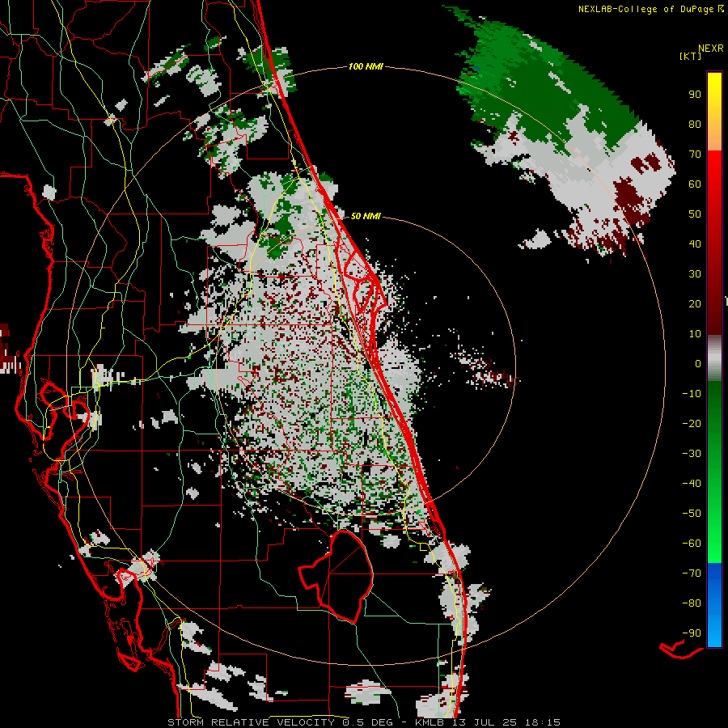Click the -90 value on the velocity scale

tap(692, 633)
